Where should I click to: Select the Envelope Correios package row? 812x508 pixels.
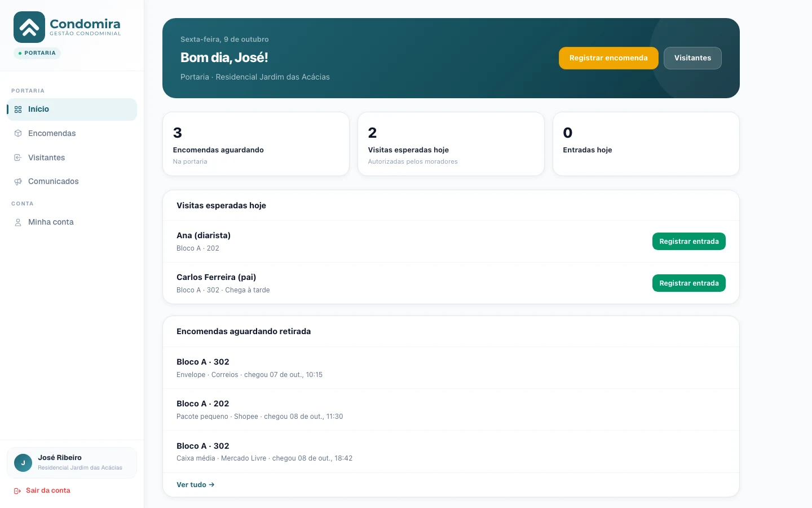451,368
